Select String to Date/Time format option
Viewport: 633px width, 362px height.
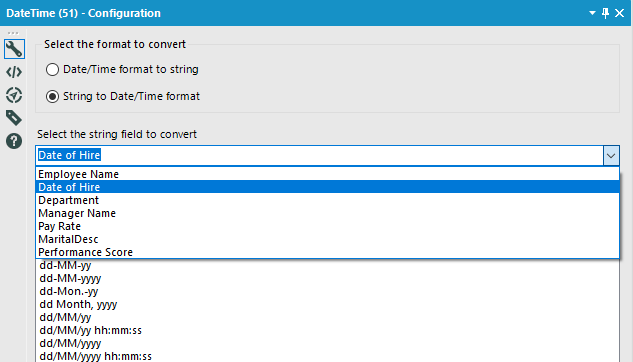point(123,96)
